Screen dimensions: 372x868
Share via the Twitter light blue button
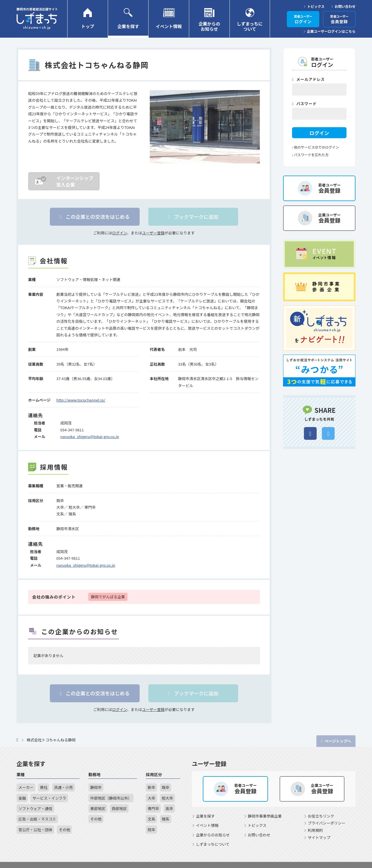328,433
